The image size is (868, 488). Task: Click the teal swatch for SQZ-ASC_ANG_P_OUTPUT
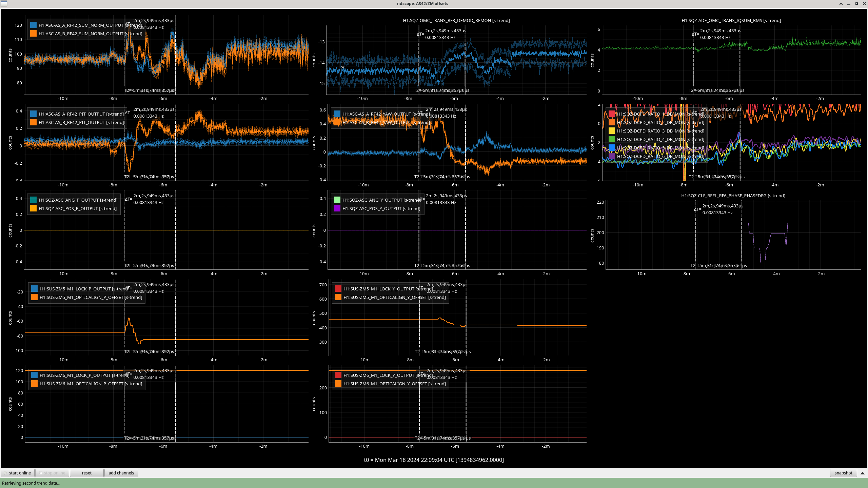coord(33,200)
